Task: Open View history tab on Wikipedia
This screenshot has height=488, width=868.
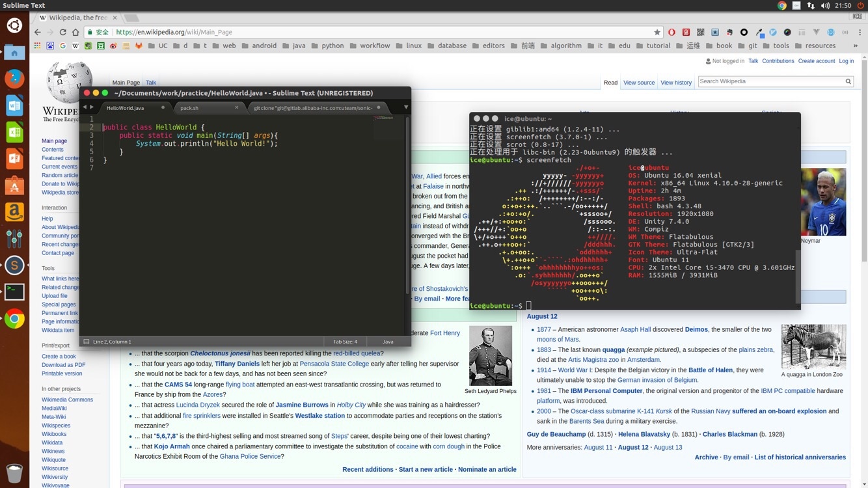Action: pos(676,83)
